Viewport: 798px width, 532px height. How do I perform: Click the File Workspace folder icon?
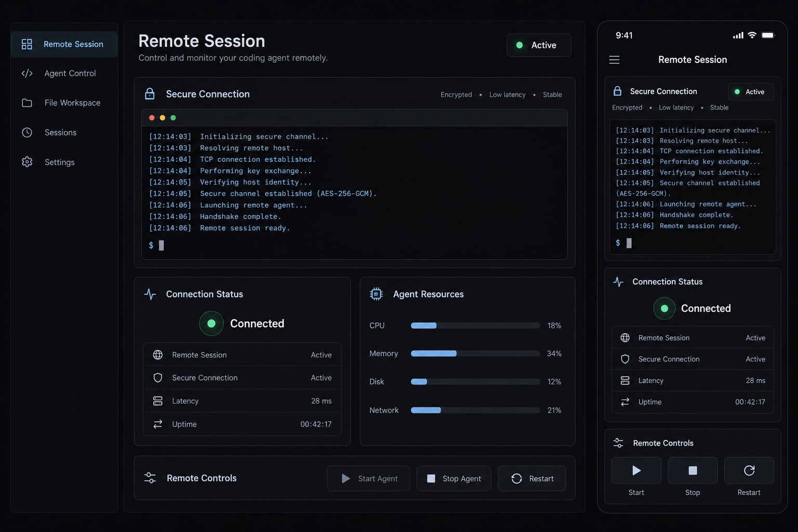click(x=27, y=103)
